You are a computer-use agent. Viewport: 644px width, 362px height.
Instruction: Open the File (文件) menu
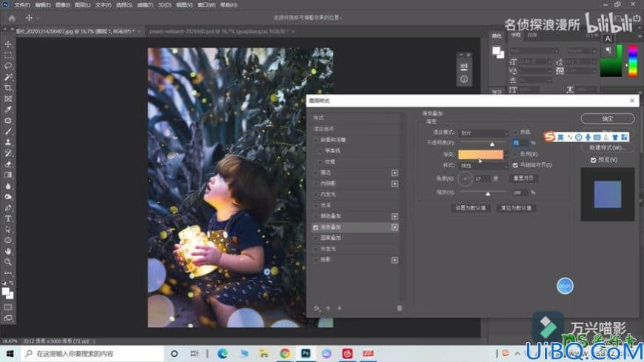click(22, 5)
